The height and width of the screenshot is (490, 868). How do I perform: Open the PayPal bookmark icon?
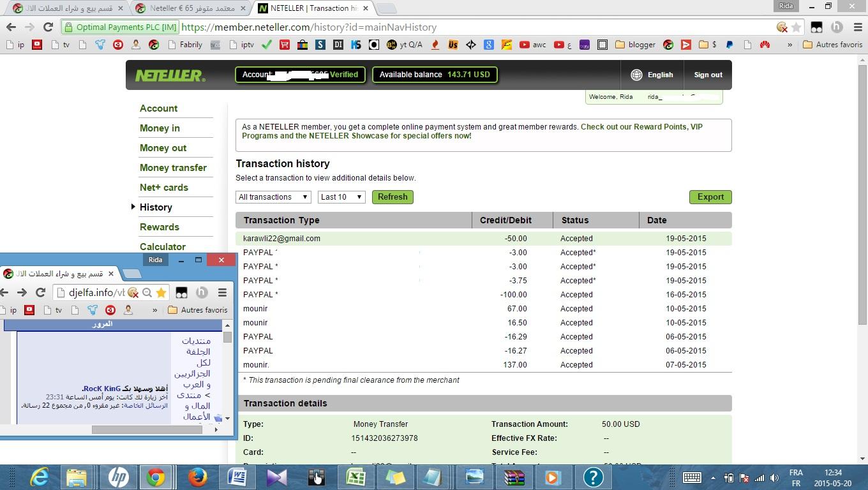[730, 45]
